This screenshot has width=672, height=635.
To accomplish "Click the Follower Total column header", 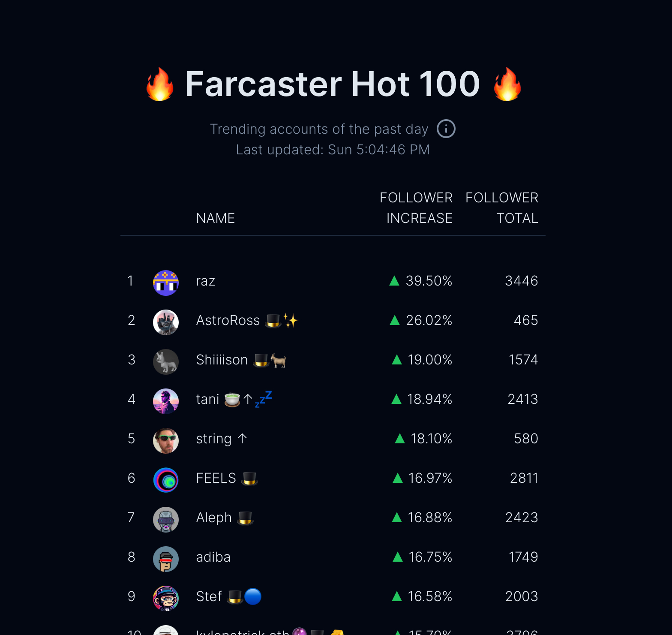I will (502, 208).
